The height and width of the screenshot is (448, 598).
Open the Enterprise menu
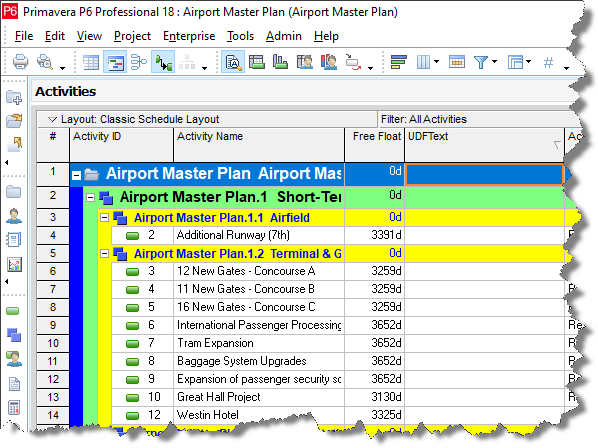point(189,36)
